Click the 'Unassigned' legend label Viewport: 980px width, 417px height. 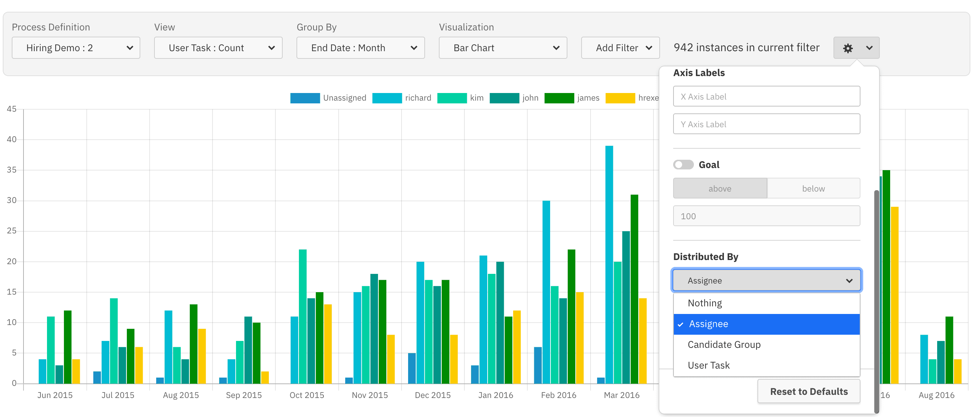coord(345,98)
